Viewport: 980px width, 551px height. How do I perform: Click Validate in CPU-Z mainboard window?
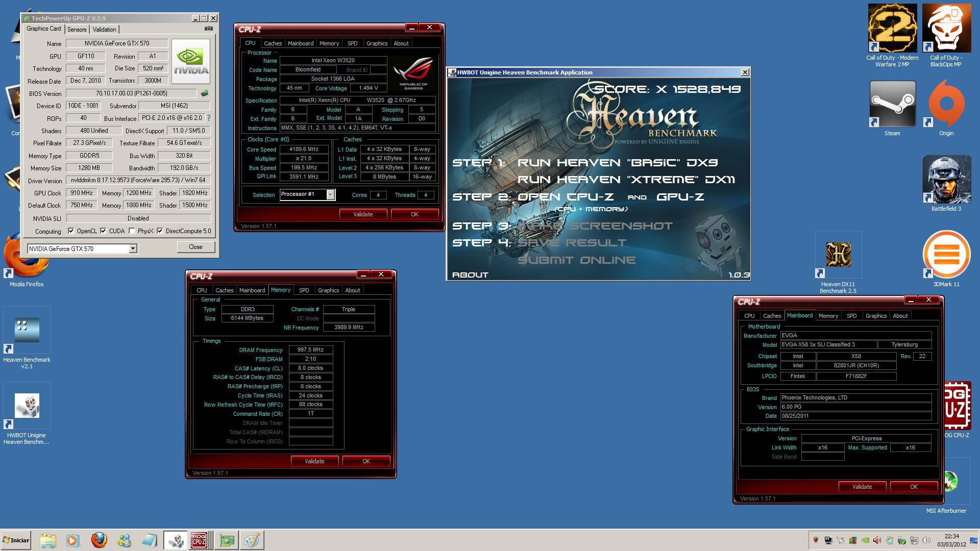coord(862,487)
